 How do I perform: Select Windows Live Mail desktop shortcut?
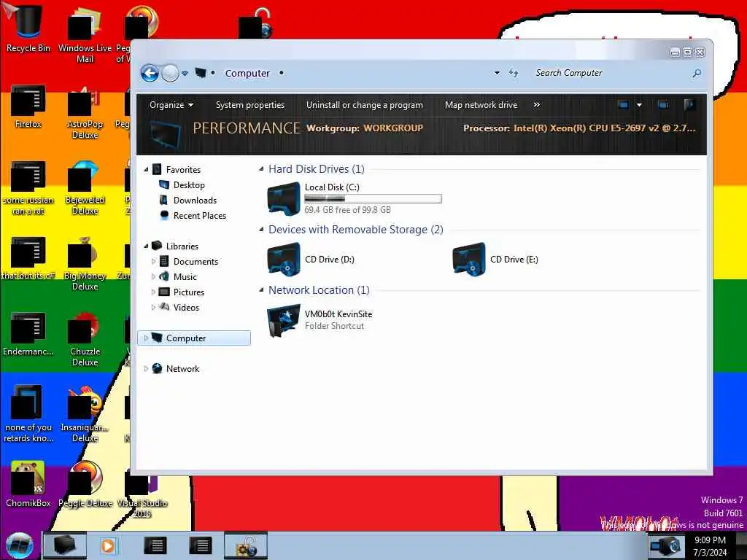point(85,34)
